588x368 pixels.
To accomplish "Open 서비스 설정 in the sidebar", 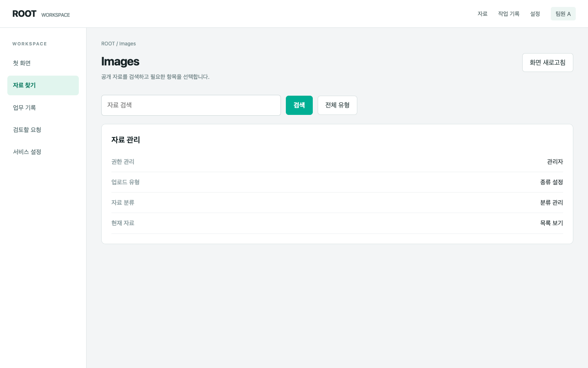I will click(43, 152).
